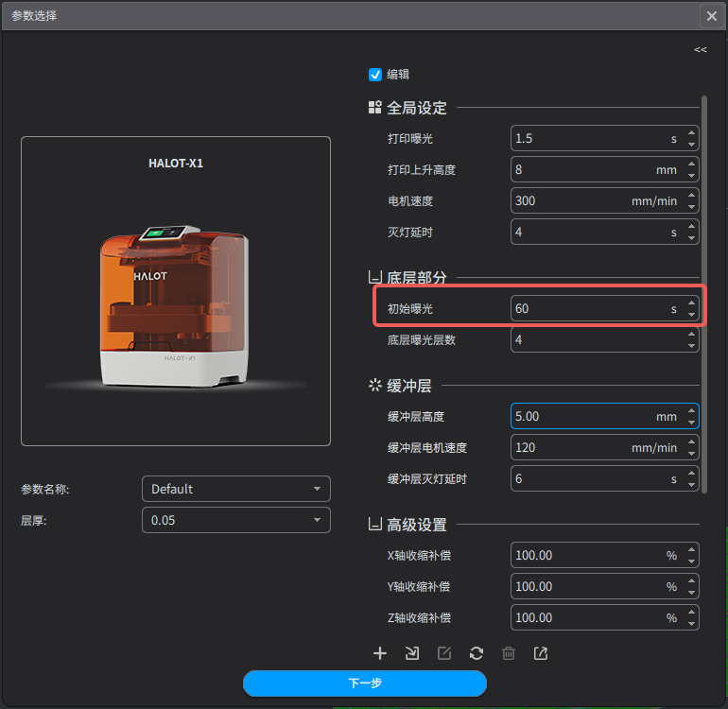
Task: Decrease Z轴收缩补偿 with down arrow
Action: pyautogui.click(x=691, y=623)
